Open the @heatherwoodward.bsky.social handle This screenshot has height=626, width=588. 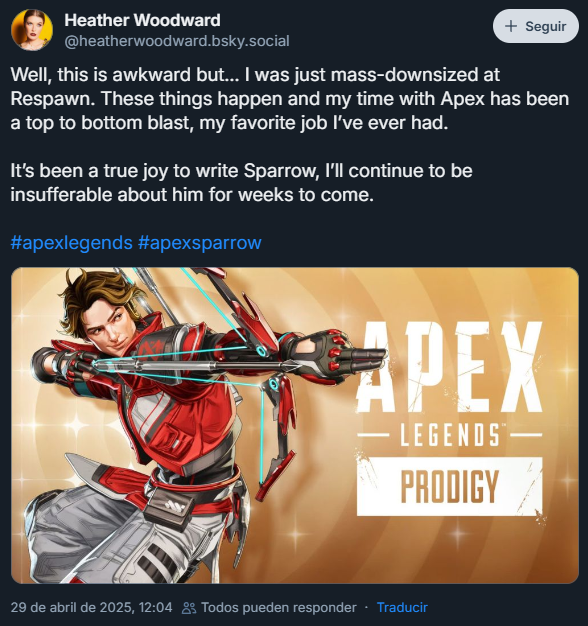tap(177, 41)
